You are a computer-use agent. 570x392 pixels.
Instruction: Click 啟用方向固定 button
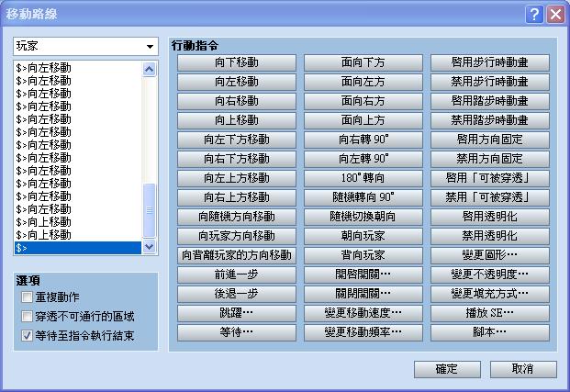pyautogui.click(x=489, y=140)
